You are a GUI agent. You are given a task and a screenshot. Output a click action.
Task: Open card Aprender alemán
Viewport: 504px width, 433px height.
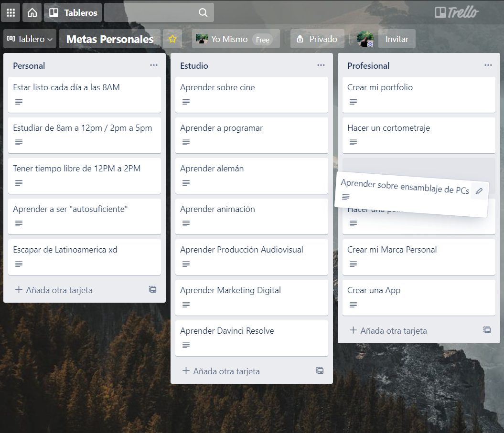point(252,176)
